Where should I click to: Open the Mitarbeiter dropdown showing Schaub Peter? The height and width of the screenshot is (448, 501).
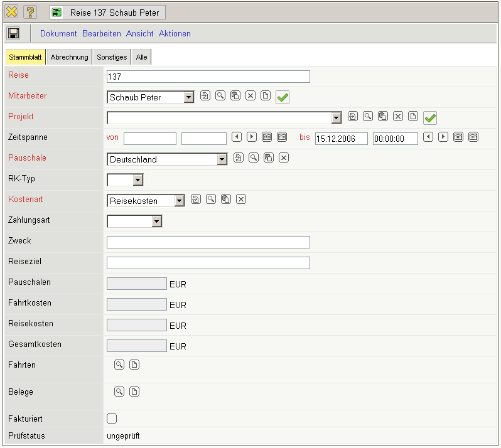pyautogui.click(x=189, y=97)
